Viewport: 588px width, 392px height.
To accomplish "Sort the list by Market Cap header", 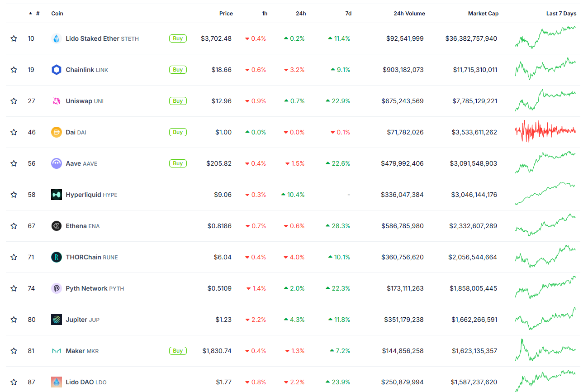I will pos(483,14).
